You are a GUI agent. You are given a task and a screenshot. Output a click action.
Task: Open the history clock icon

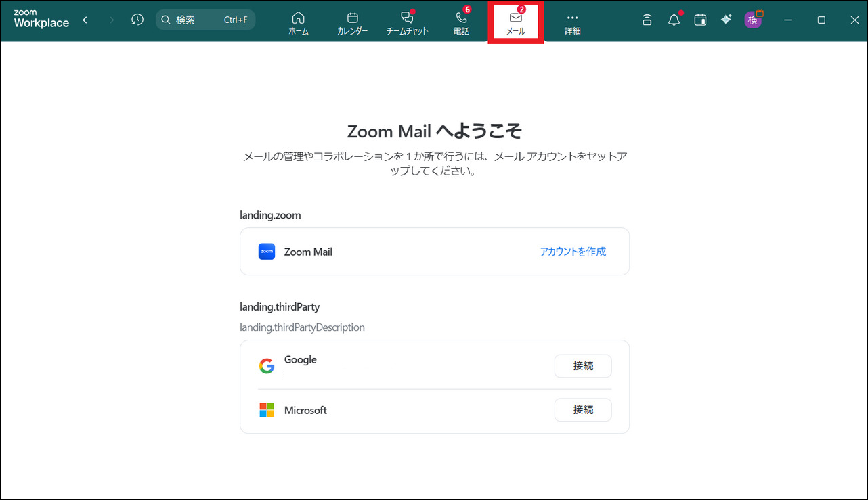point(137,20)
